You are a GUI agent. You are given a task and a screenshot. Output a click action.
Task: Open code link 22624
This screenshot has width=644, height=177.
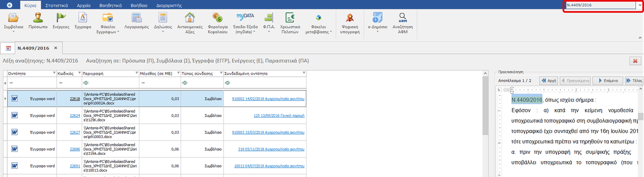[x=75, y=115]
